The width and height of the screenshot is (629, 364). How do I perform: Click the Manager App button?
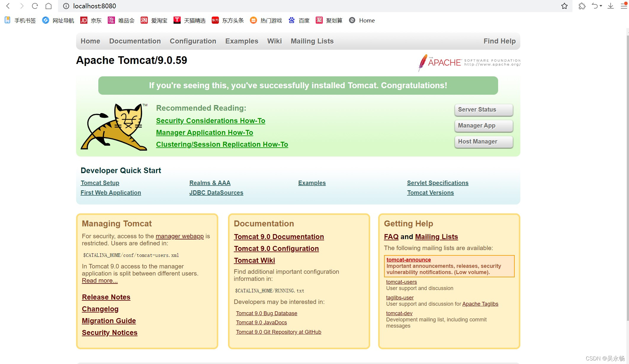(484, 126)
